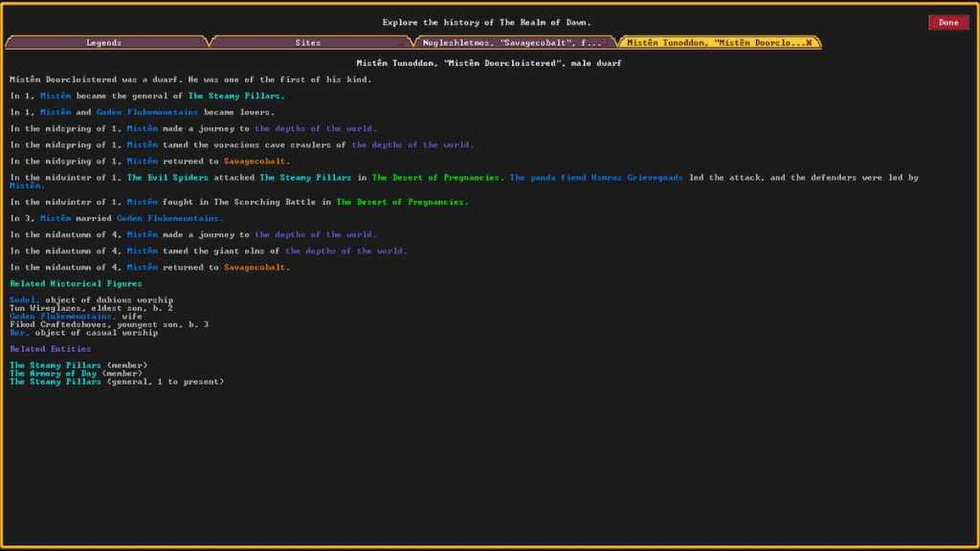Open the Sites tab
The height and width of the screenshot is (551, 980).
(307, 42)
